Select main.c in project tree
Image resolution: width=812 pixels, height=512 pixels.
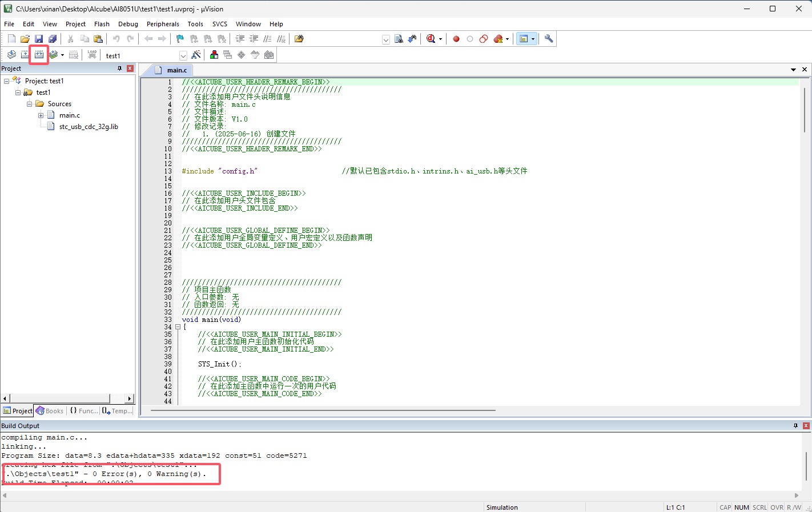70,115
